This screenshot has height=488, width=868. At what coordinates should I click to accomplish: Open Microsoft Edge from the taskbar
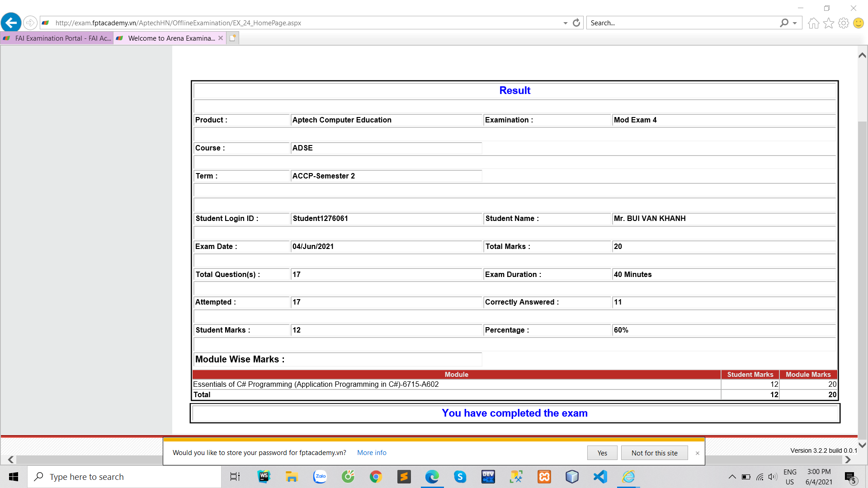click(432, 477)
